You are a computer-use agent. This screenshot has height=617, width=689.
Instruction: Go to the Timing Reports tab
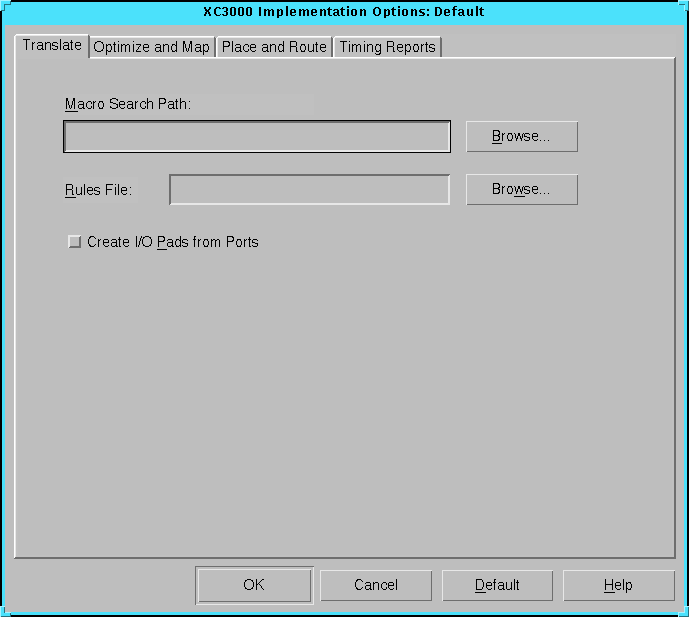pyautogui.click(x=387, y=47)
